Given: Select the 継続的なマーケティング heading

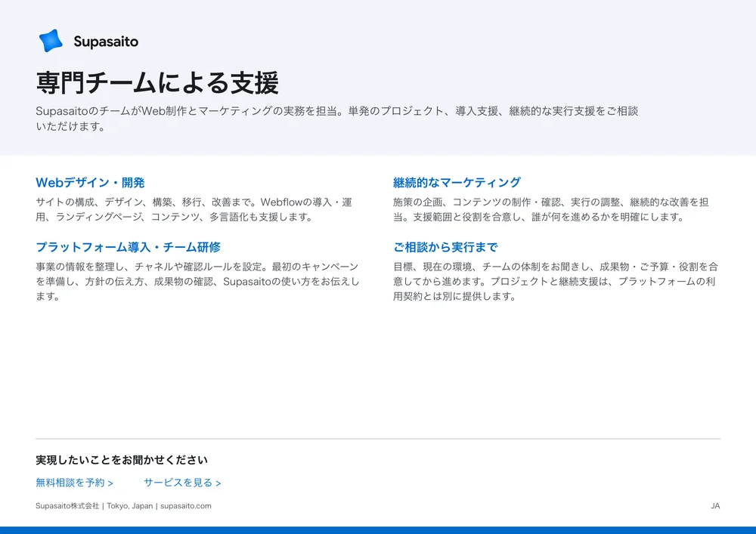Looking at the screenshot, I should click(x=457, y=183).
